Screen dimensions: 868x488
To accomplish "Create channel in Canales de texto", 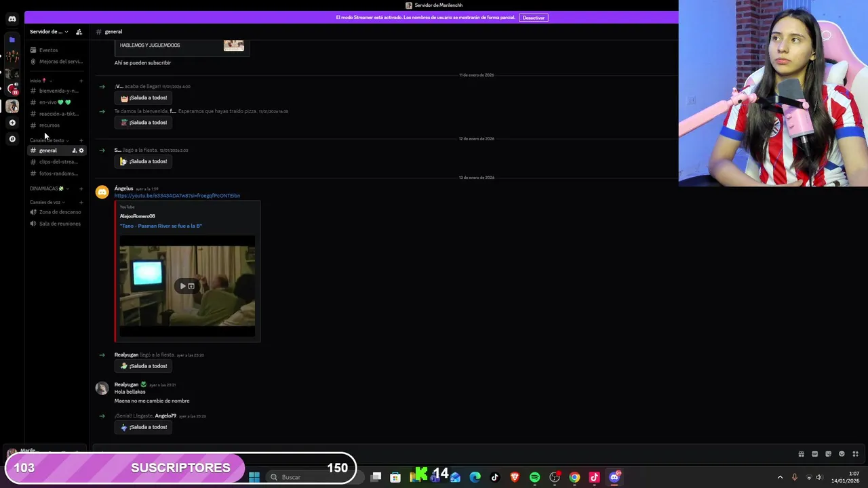I will pyautogui.click(x=81, y=140).
